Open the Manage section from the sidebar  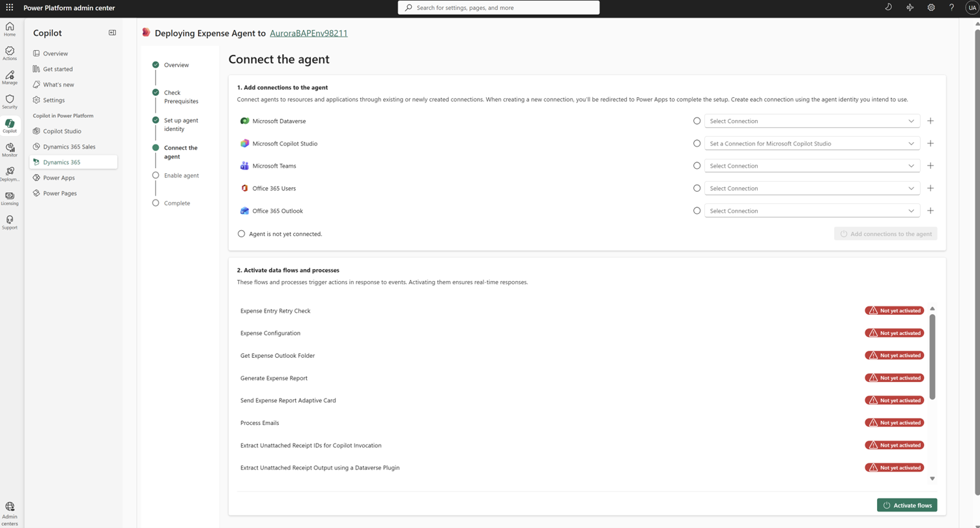(9, 77)
